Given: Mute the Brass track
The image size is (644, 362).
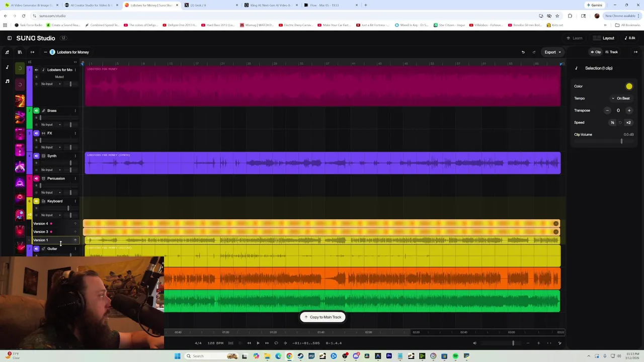Looking at the screenshot, I should pos(36,111).
